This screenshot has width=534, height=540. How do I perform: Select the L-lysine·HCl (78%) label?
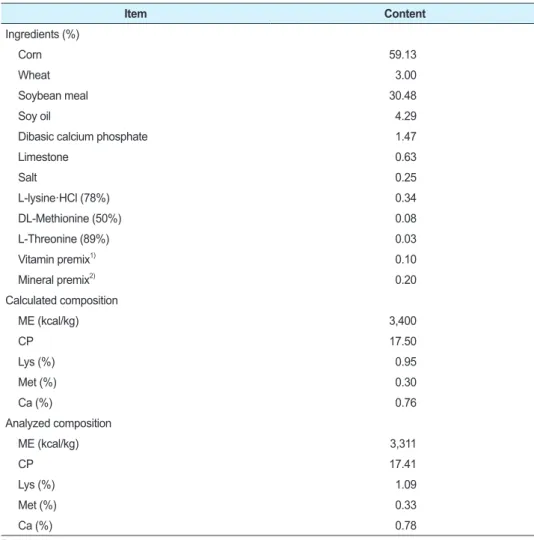64,198
